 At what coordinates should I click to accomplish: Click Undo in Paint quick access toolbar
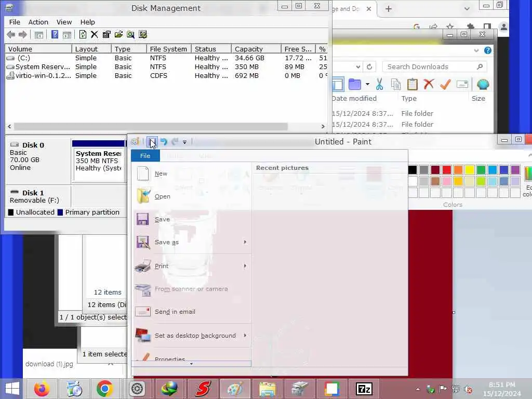coord(164,141)
